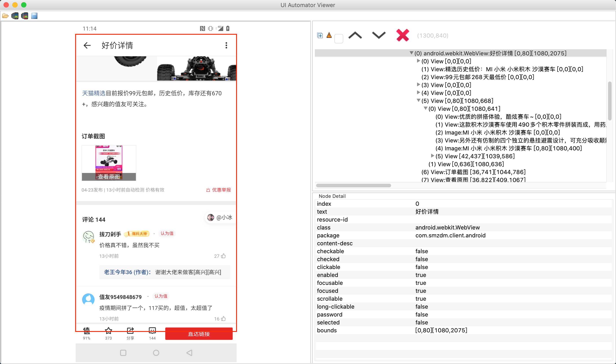
Task: Click the compressed hierarchy Device Screenshot icon
Action: (x=25, y=16)
